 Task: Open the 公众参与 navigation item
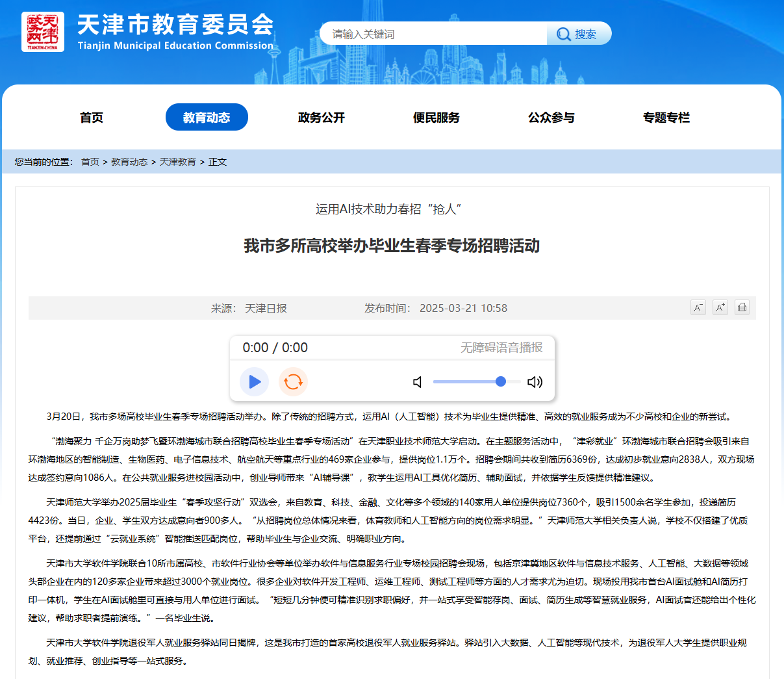[x=551, y=118]
